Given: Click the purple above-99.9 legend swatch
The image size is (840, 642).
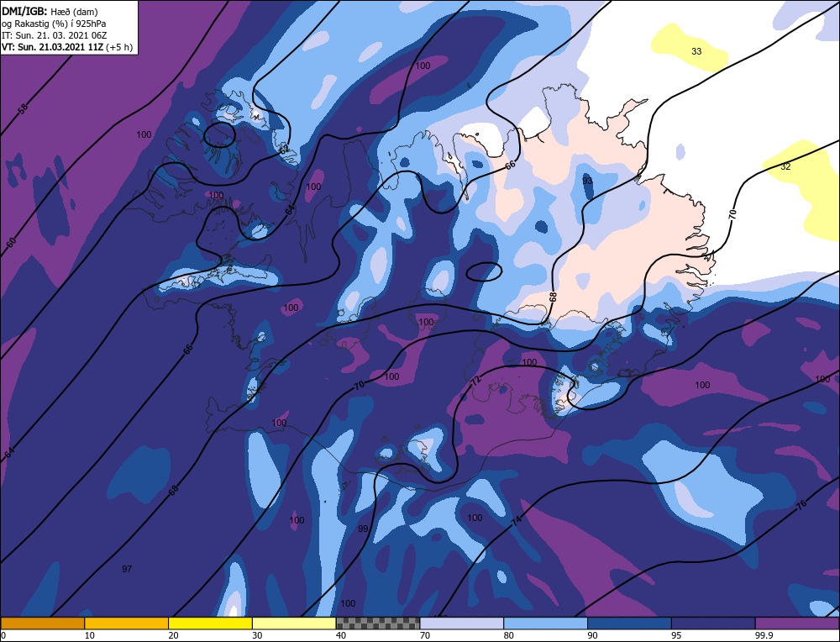Looking at the screenshot, I should pyautogui.click(x=797, y=623).
